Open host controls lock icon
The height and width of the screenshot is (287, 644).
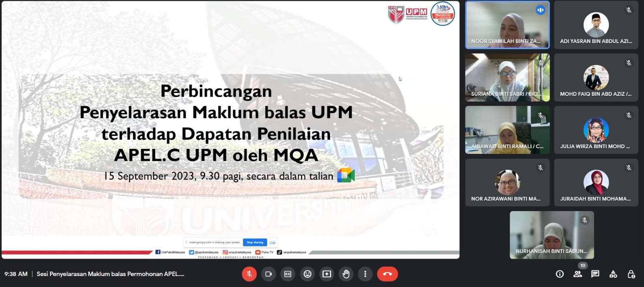point(631,274)
